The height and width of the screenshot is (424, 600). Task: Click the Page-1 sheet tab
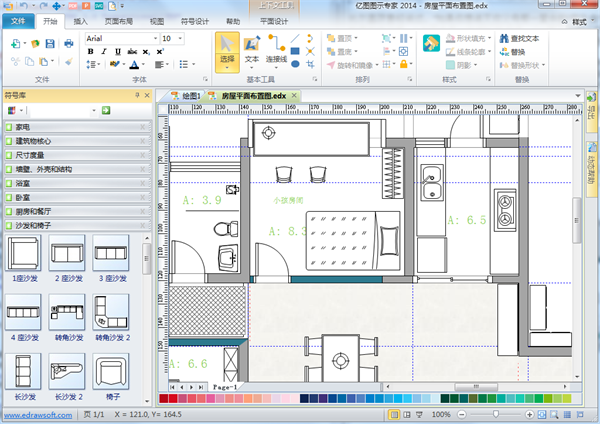(x=223, y=386)
